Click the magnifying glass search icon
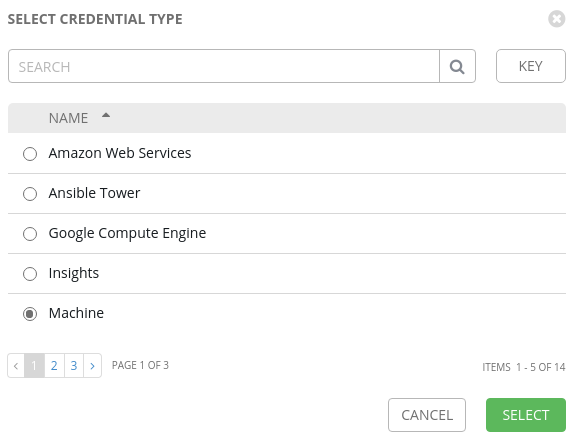 [457, 66]
